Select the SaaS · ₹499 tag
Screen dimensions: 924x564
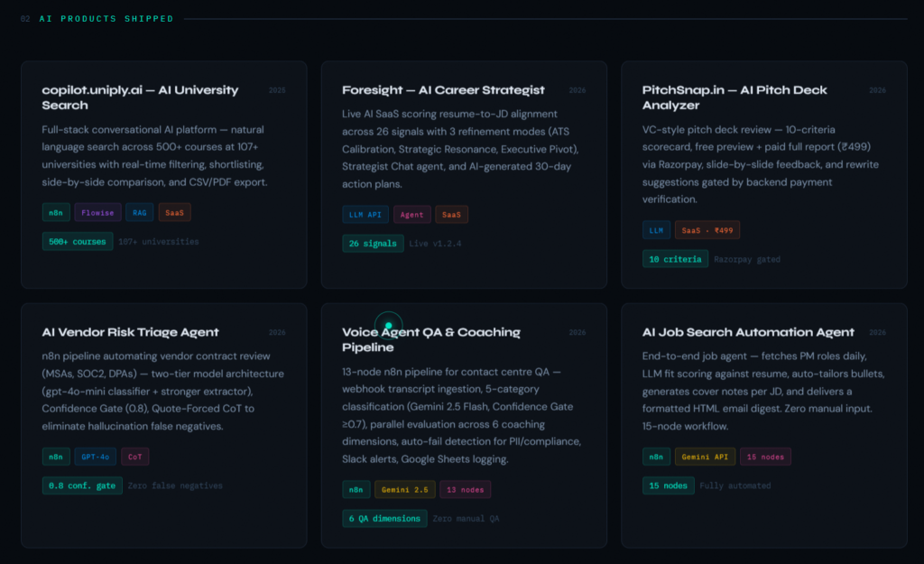(707, 230)
